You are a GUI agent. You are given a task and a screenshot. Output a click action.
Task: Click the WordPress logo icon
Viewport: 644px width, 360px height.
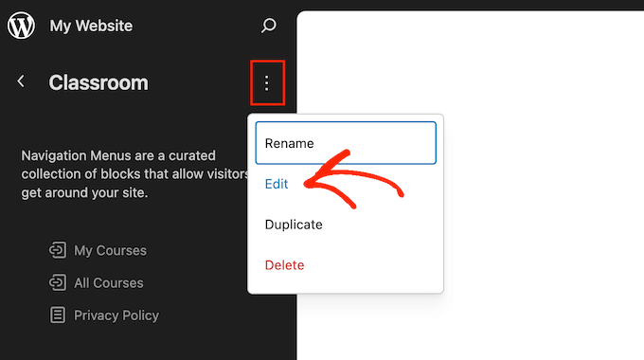point(21,26)
